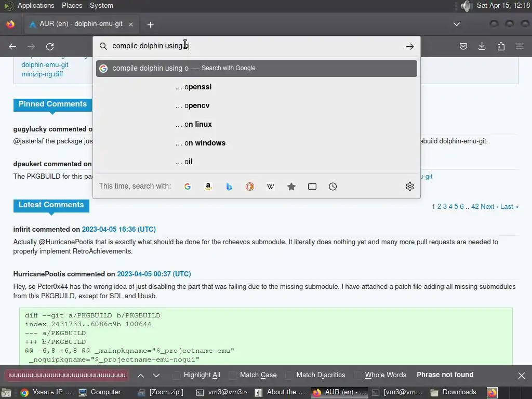Screen dimensions: 532x399
Task: Go to previous find match arrow
Action: click(x=141, y=375)
